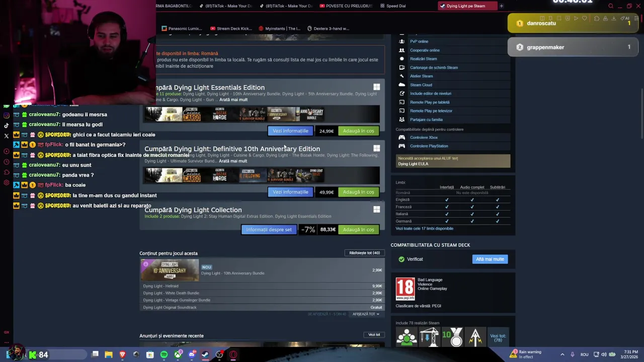Click Răsfoiește tot (40) button
This screenshot has width=644, height=362.
click(364, 253)
